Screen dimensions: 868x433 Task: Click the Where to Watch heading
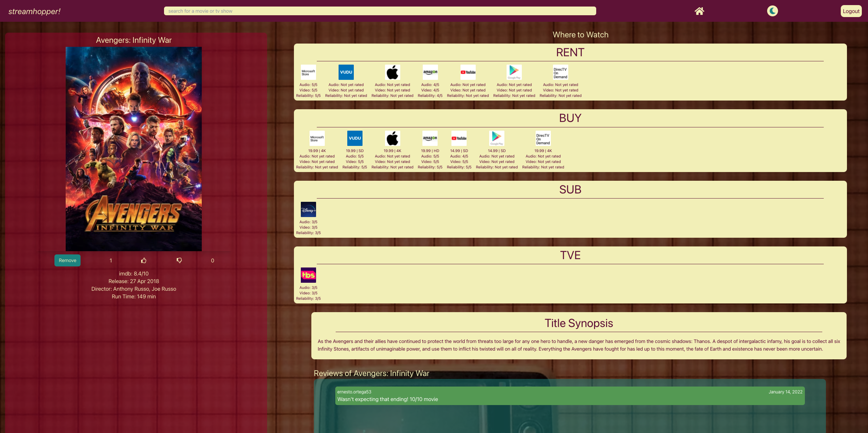coord(581,34)
